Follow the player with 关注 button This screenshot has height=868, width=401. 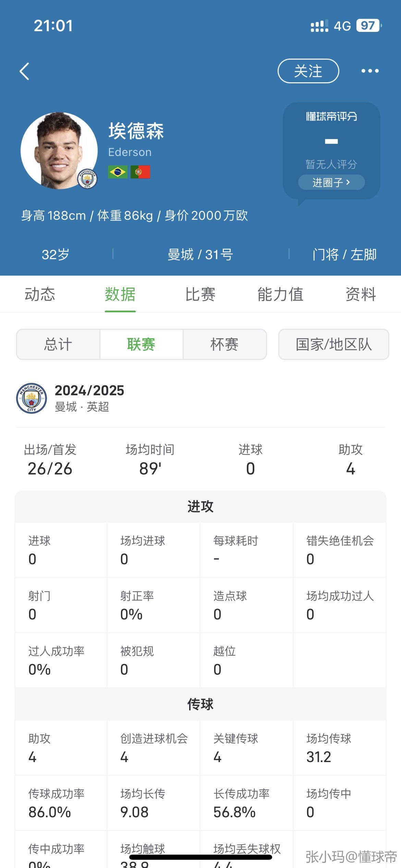(308, 71)
